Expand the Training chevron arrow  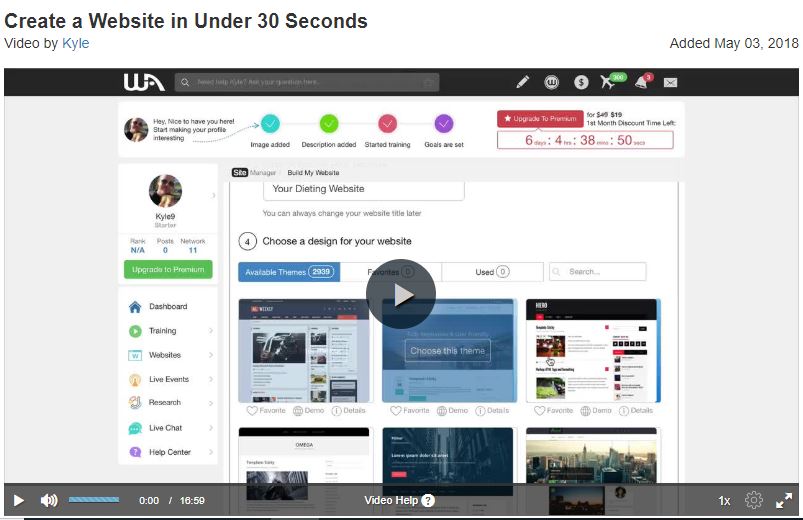tap(210, 331)
